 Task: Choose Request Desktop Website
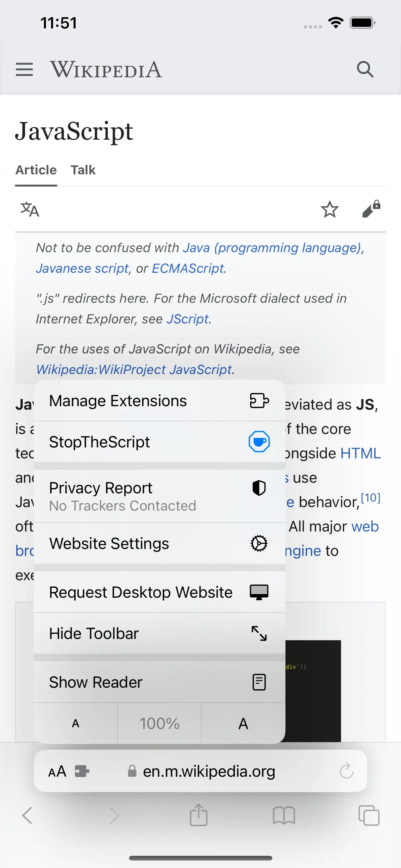(x=160, y=592)
